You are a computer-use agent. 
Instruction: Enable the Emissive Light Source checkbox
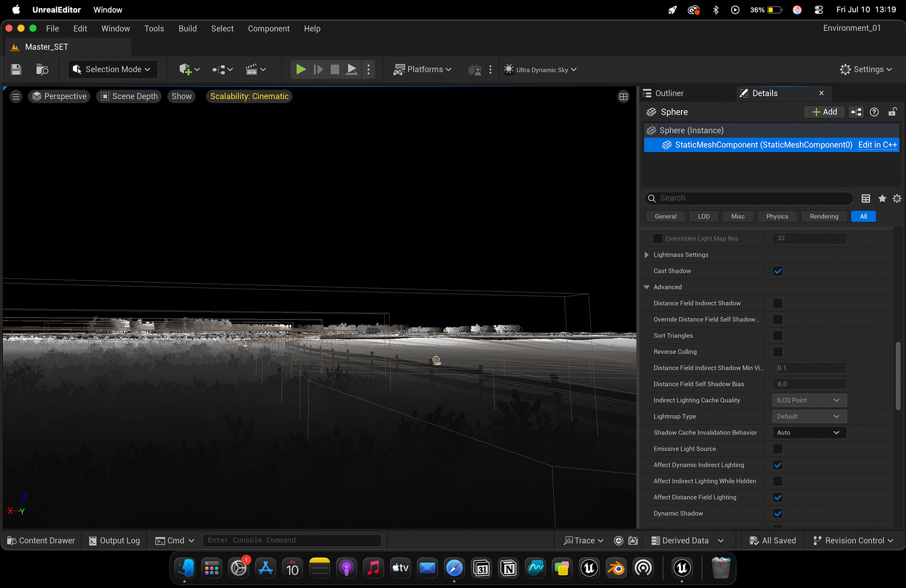point(778,449)
